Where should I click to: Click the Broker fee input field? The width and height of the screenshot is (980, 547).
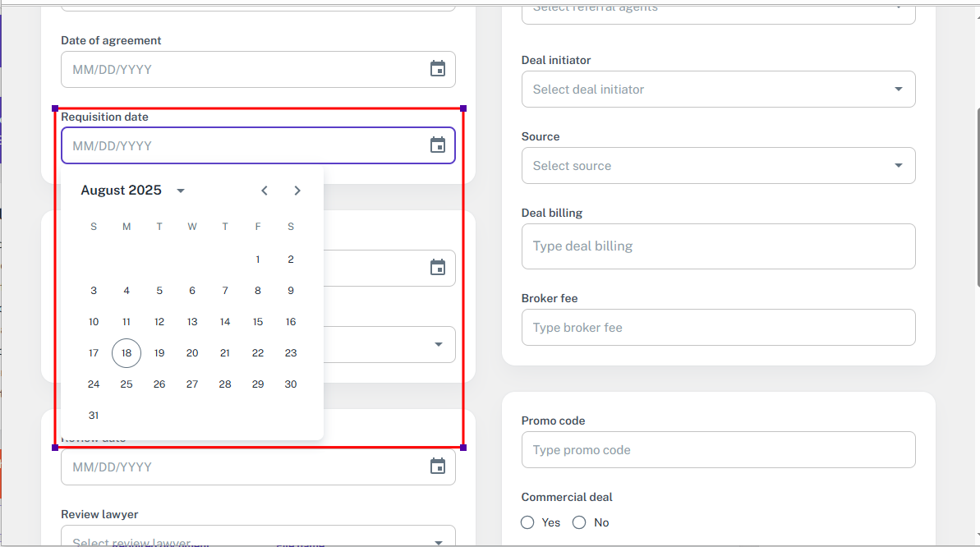(x=718, y=328)
